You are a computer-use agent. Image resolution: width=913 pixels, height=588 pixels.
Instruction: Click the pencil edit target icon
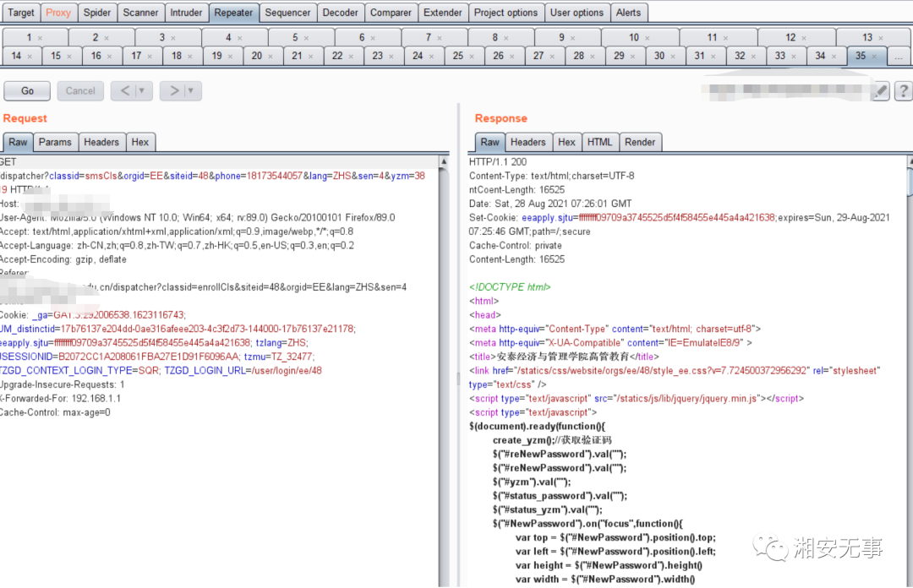881,91
